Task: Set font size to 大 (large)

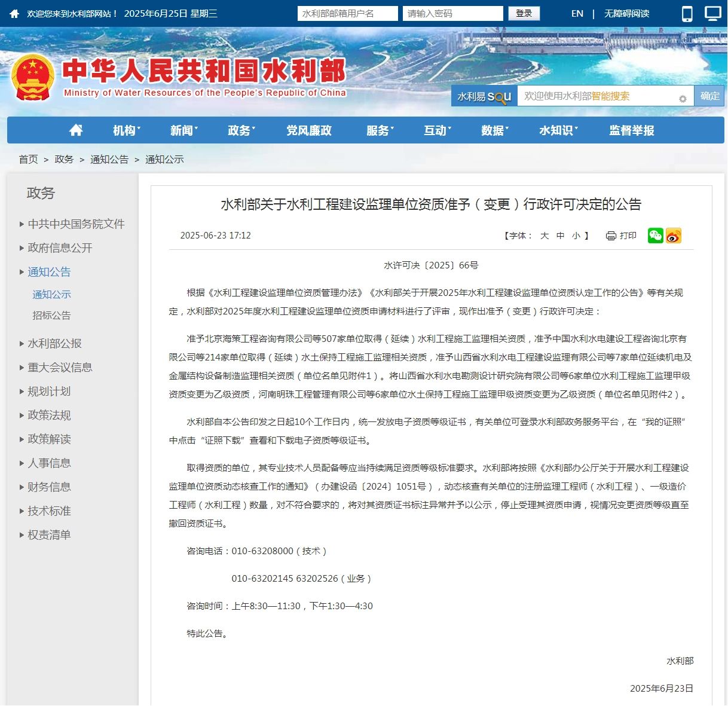Action: tap(545, 236)
